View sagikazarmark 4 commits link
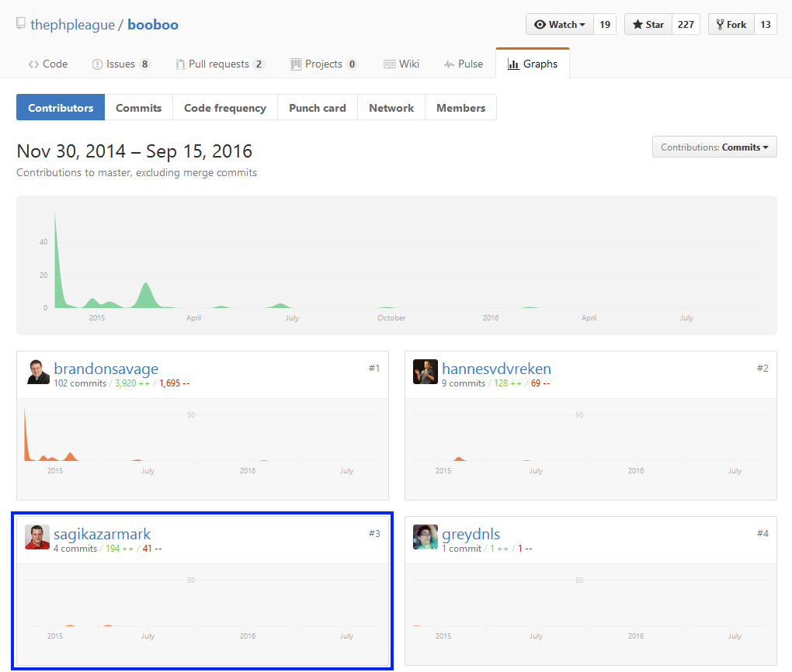The height and width of the screenshot is (672, 792). [x=75, y=549]
